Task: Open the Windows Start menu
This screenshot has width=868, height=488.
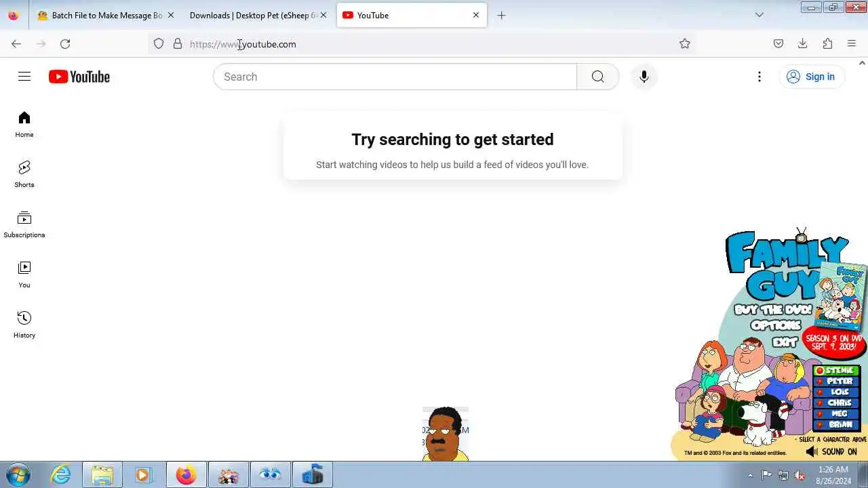Action: pyautogui.click(x=18, y=475)
